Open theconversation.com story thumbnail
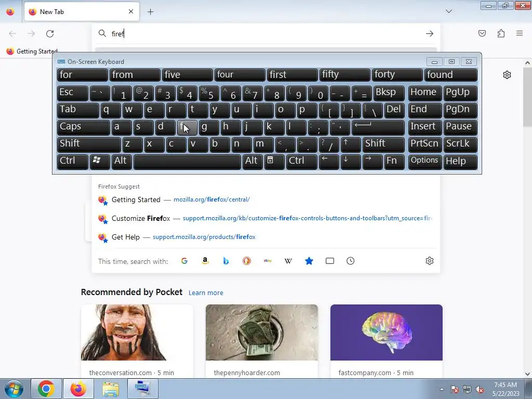 point(137,332)
